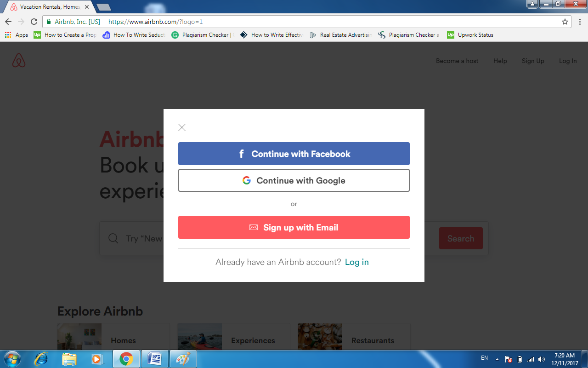
Task: Open Become a host link
Action: [457, 61]
